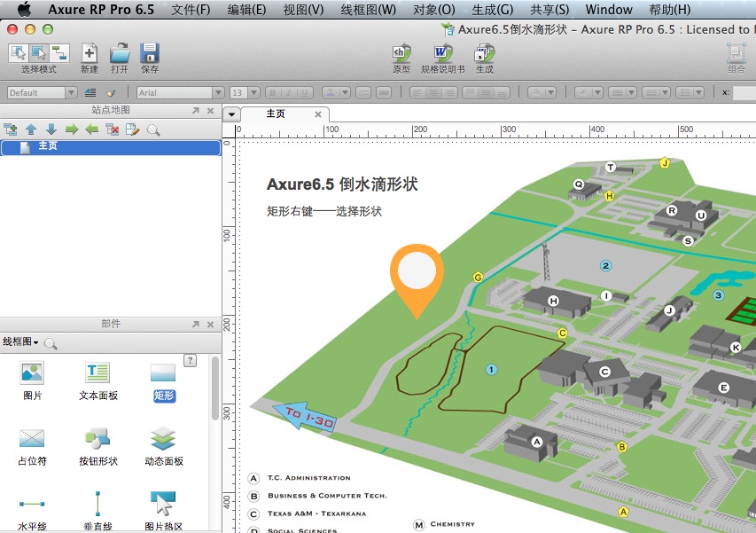Pick the 图片 image widget

click(x=32, y=381)
